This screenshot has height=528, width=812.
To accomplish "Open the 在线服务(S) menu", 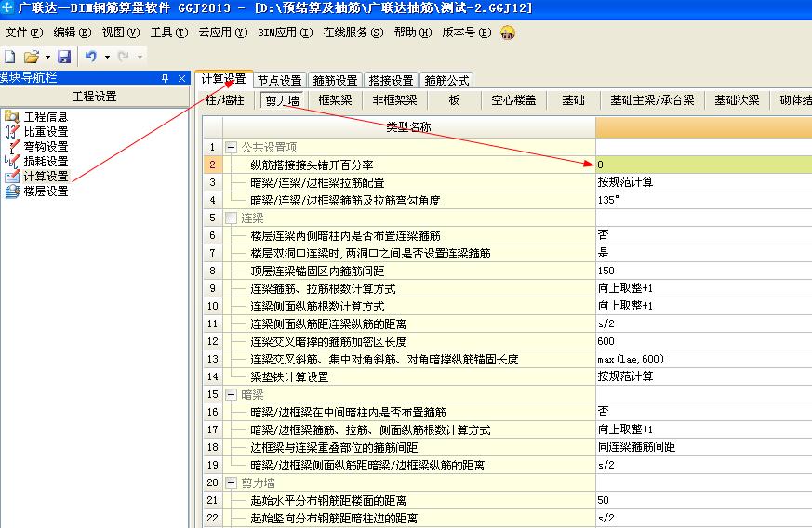I will [x=353, y=33].
